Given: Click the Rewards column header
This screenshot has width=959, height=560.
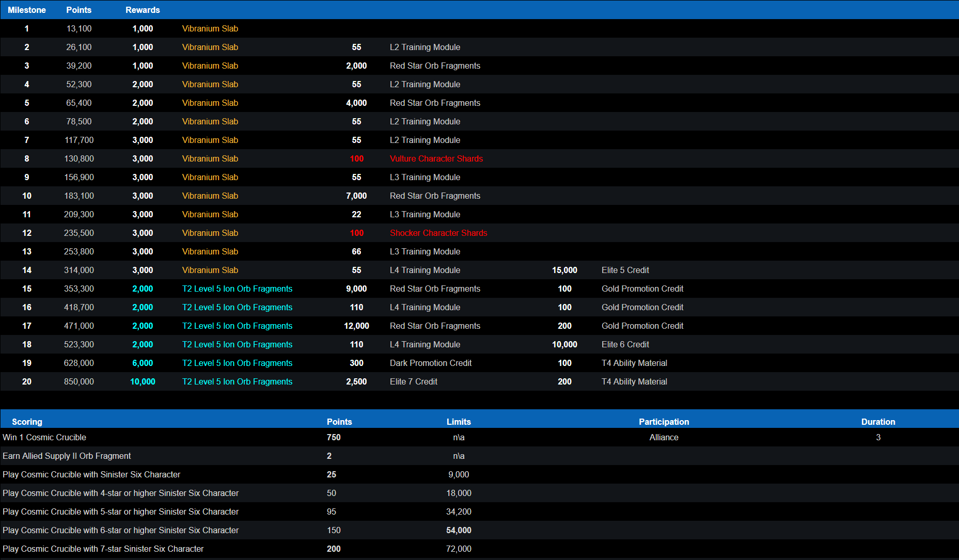Looking at the screenshot, I should [143, 10].
